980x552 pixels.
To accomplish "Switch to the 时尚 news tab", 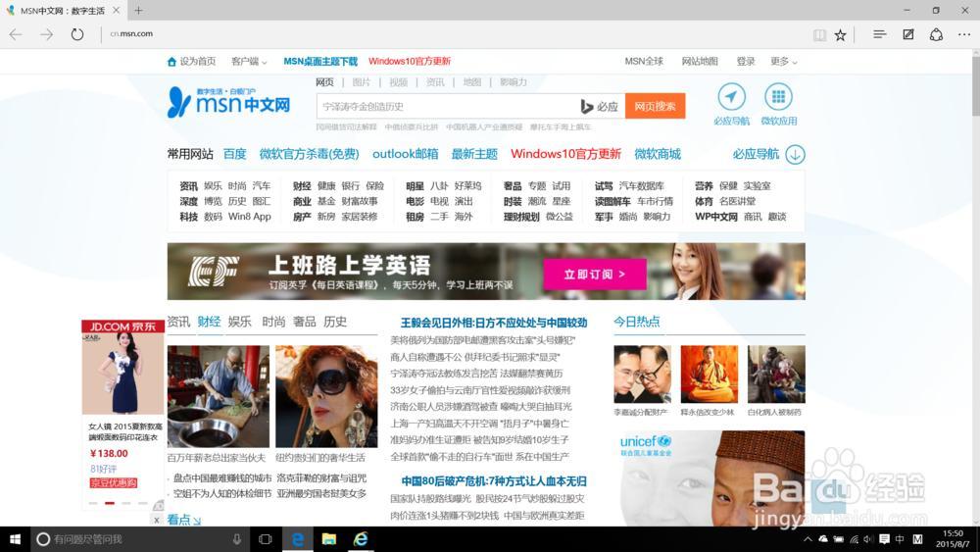I will [273, 322].
